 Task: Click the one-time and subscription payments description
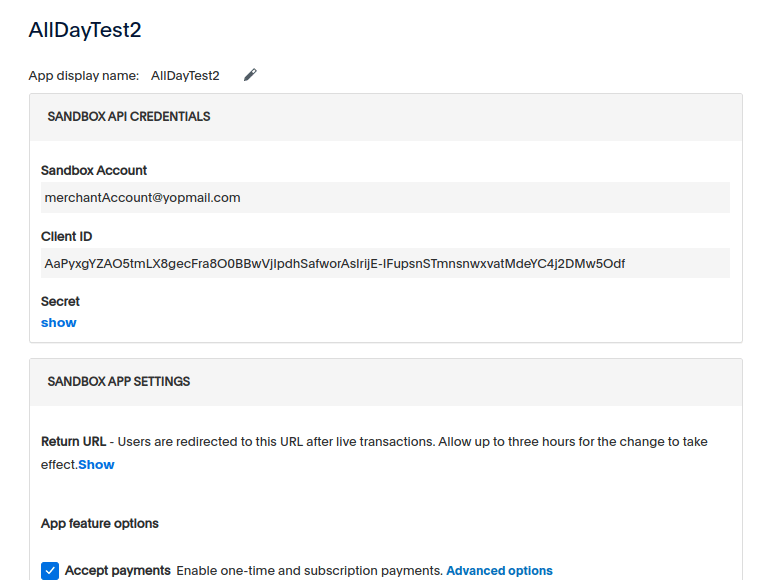[x=309, y=571]
